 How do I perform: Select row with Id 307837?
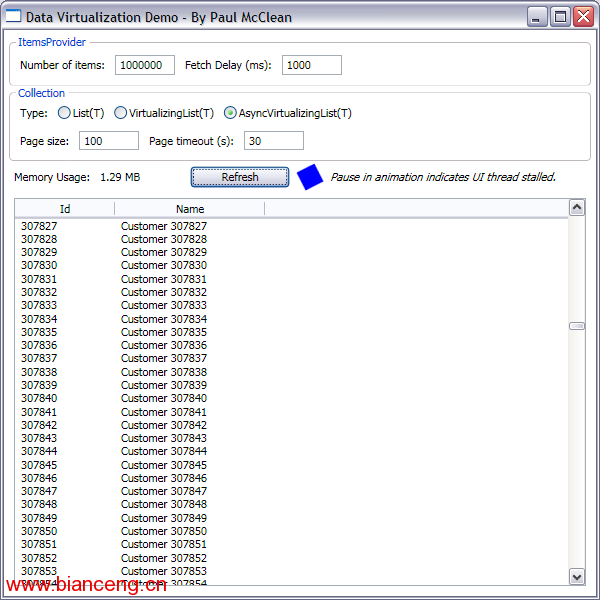(x=292, y=358)
